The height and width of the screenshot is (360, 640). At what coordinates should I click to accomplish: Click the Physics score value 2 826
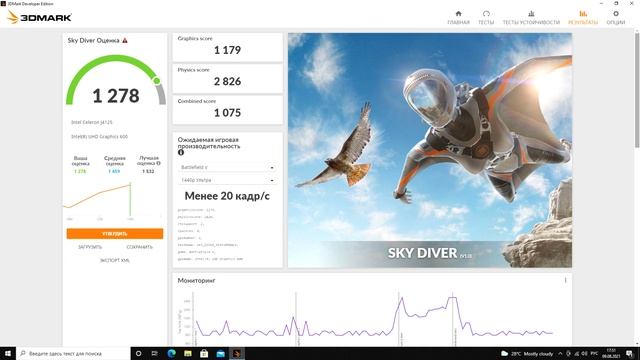227,82
